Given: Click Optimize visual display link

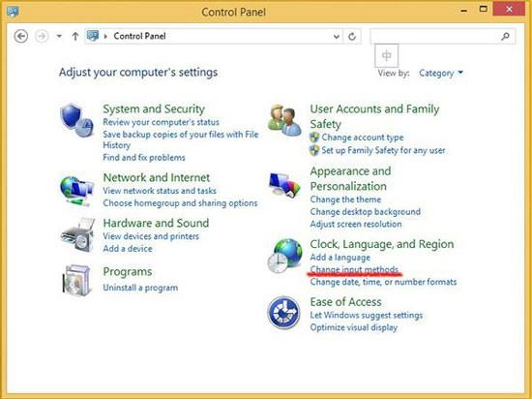Looking at the screenshot, I should coord(353,327).
